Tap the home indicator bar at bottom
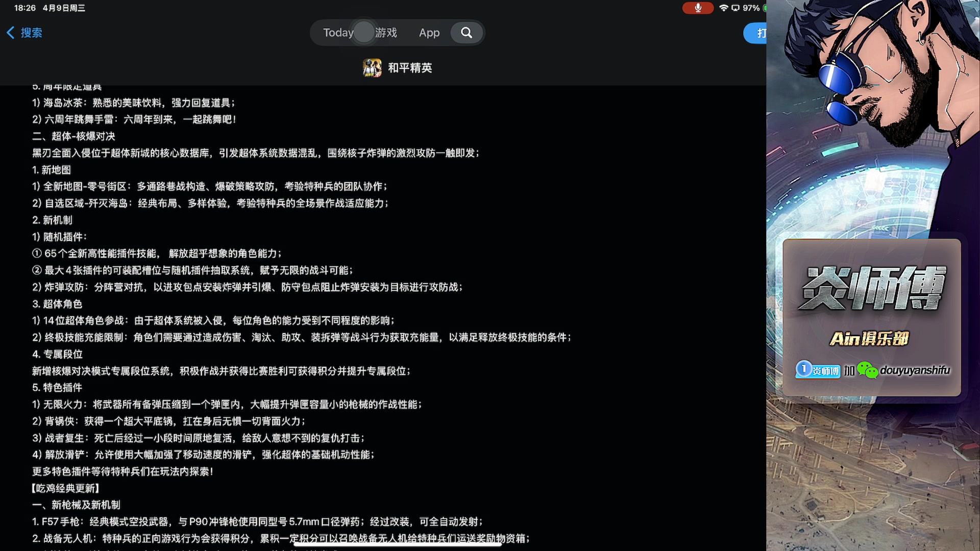The width and height of the screenshot is (980, 551). tap(398, 544)
